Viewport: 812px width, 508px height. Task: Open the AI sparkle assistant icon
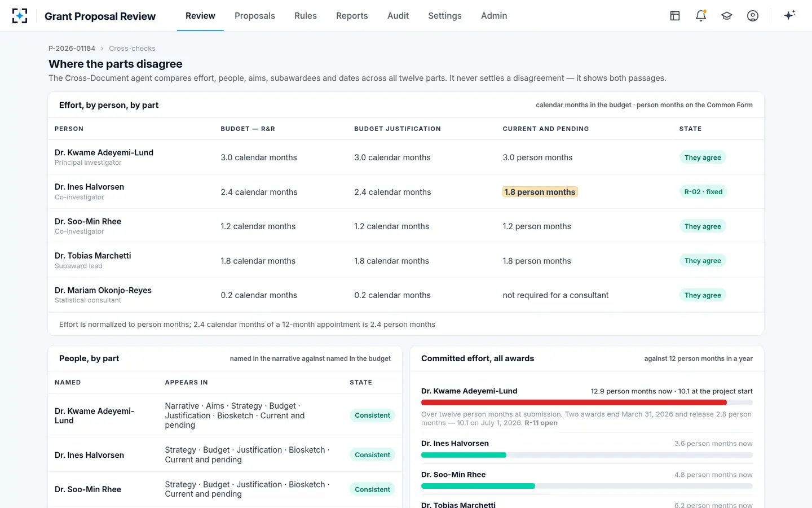789,15
